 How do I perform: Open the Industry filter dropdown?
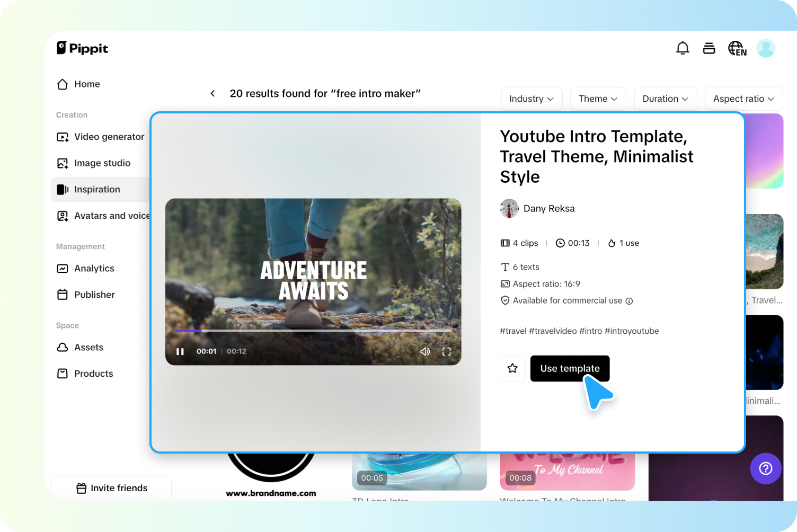click(x=532, y=99)
